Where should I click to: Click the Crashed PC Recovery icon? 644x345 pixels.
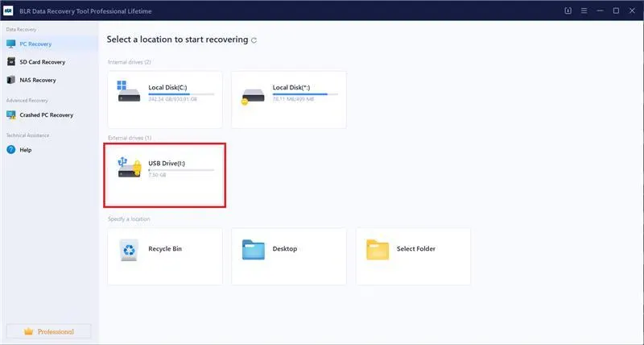[x=11, y=115]
